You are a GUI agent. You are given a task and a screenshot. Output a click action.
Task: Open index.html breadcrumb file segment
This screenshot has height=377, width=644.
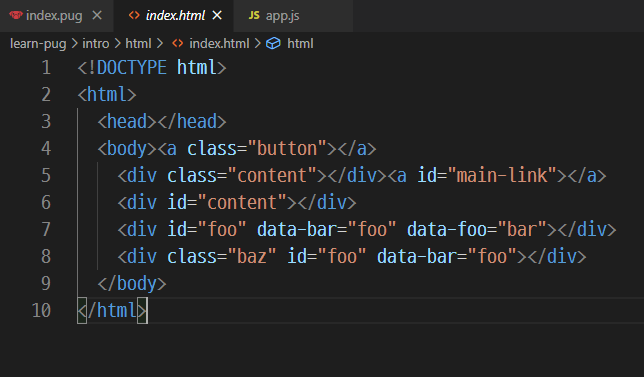(x=219, y=44)
